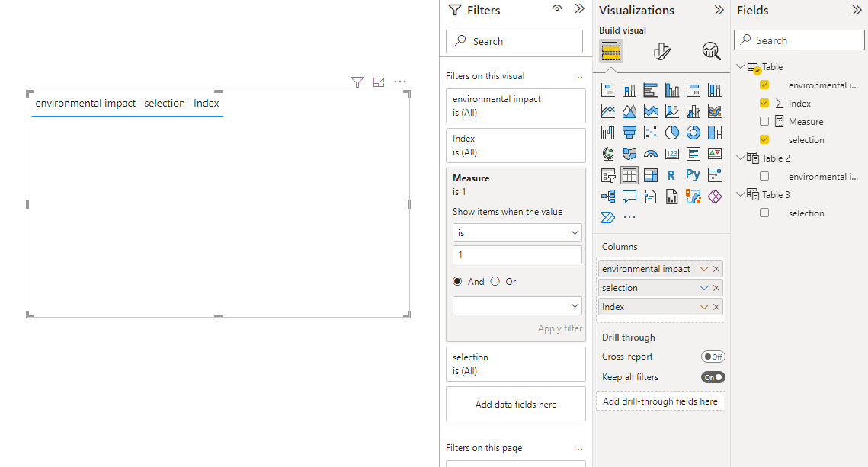Uncheck environmental i... field under Table
The image size is (868, 467).
tap(764, 85)
